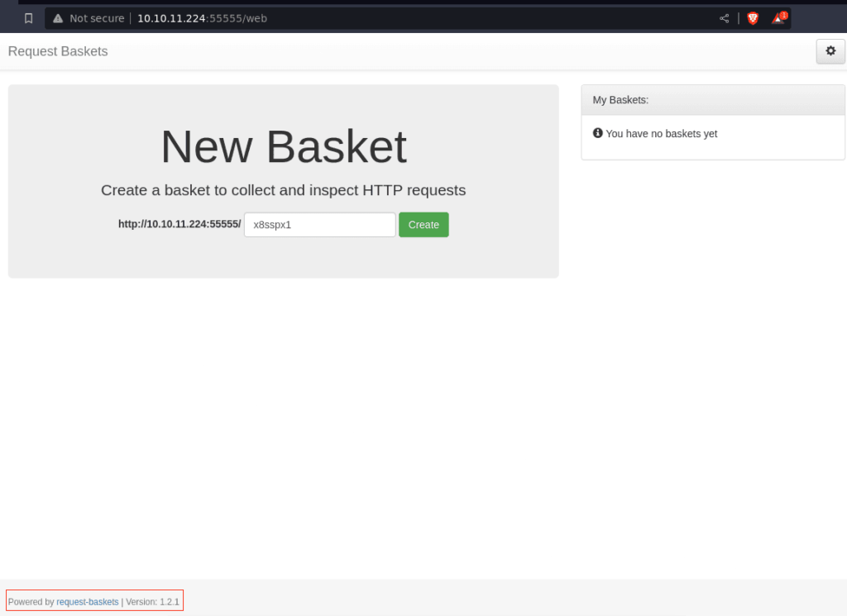The height and width of the screenshot is (616, 847).
Task: Click the 'New Basket' heading
Action: (x=284, y=146)
